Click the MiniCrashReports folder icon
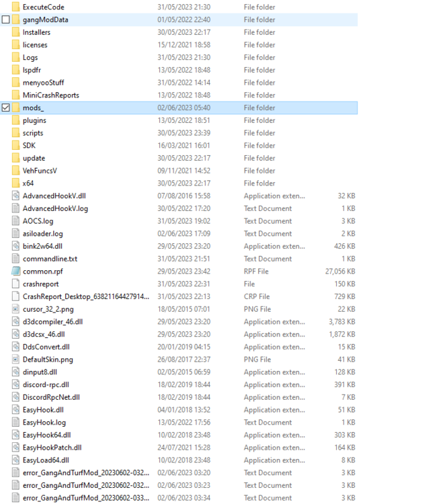This screenshot has width=447, height=504. click(15, 95)
